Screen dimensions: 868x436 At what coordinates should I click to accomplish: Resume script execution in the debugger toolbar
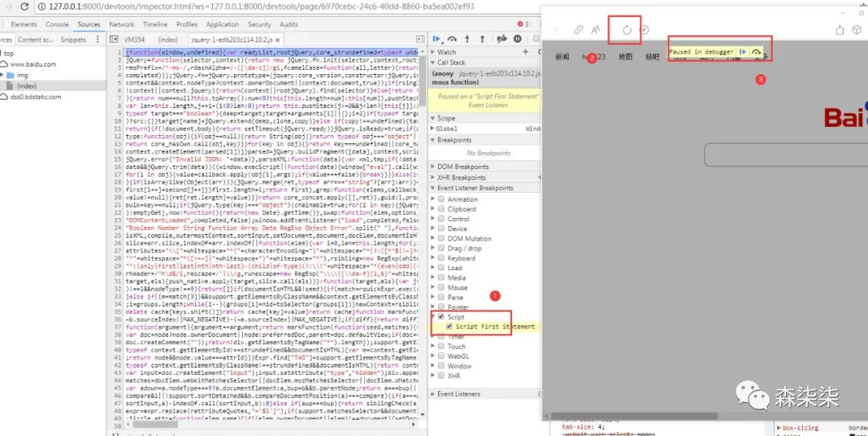coord(436,39)
